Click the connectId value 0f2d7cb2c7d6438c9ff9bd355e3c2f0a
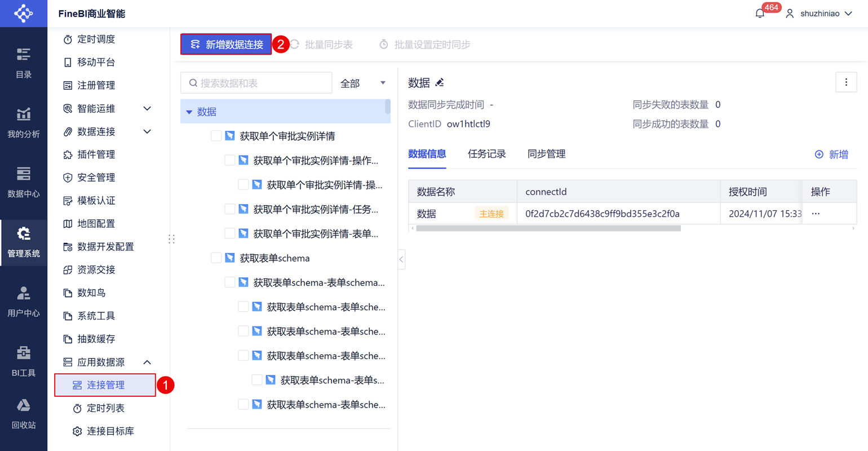 click(603, 214)
